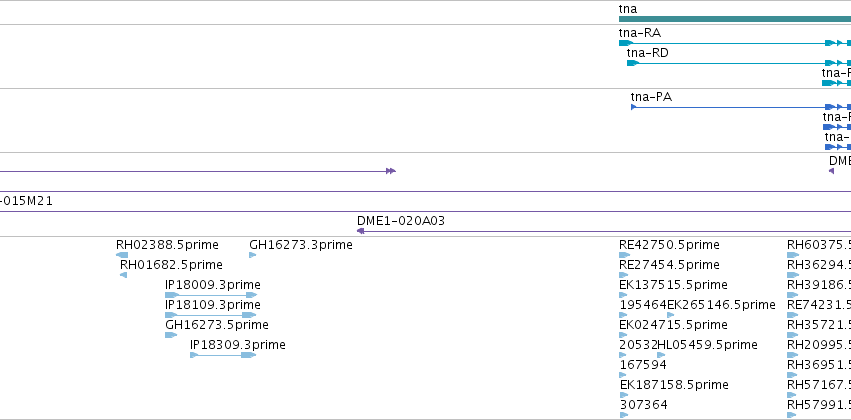Click the HL05459.5prime label
Viewport: 851px width, 420px height.
tap(707, 345)
